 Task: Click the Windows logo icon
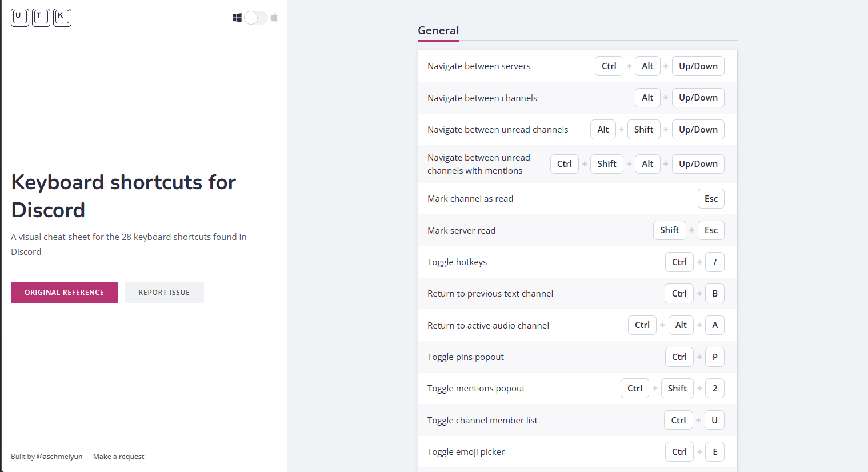(x=237, y=18)
